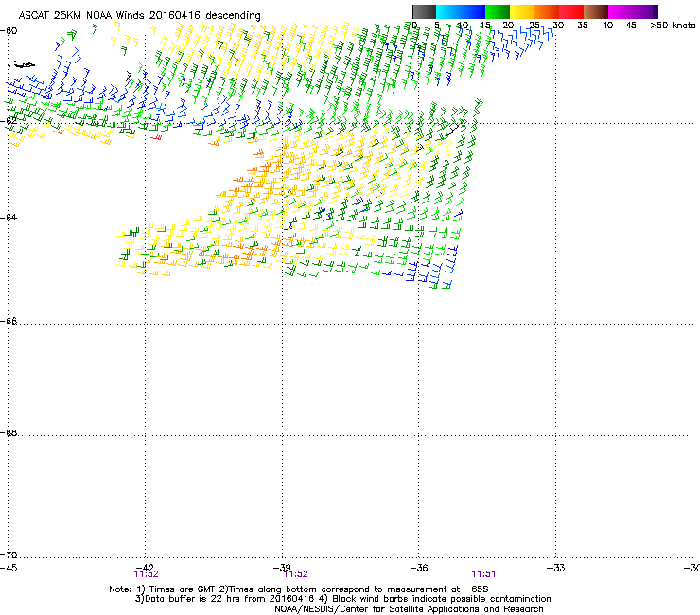Click the purple 11:52 time under -39
Viewport: 700px width, 615px height.
(295, 574)
